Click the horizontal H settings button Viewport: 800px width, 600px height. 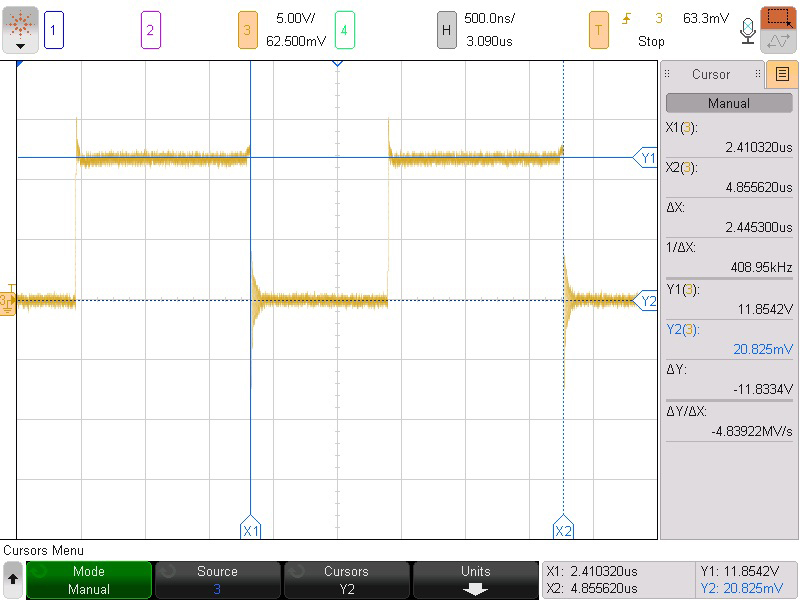(447, 30)
